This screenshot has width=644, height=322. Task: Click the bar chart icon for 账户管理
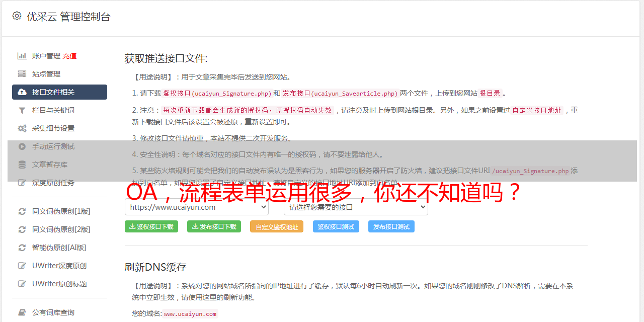22,56
